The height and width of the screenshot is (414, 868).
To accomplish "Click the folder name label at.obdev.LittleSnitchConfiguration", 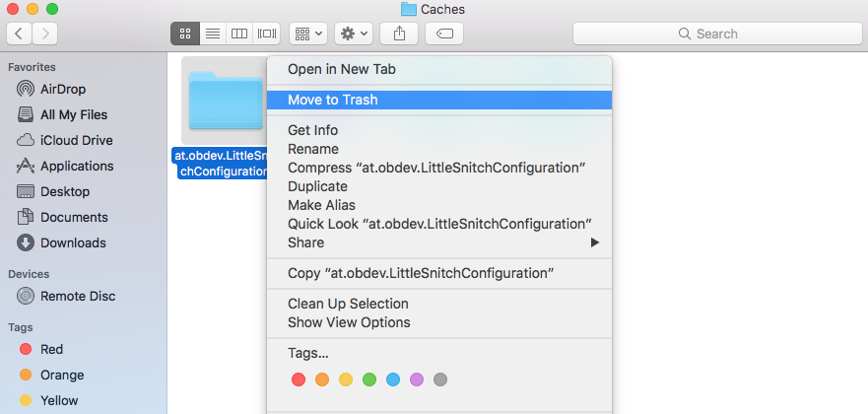I will [x=221, y=164].
